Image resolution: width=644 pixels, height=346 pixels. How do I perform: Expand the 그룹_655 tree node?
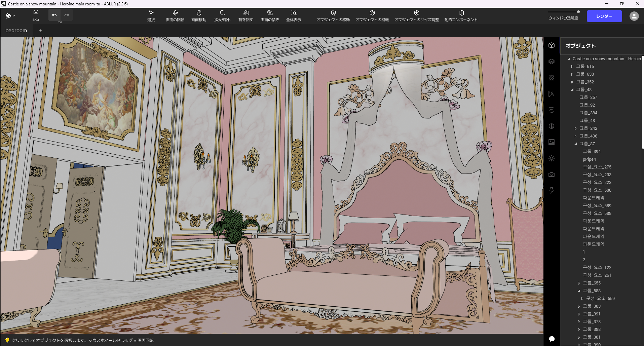[579, 283]
